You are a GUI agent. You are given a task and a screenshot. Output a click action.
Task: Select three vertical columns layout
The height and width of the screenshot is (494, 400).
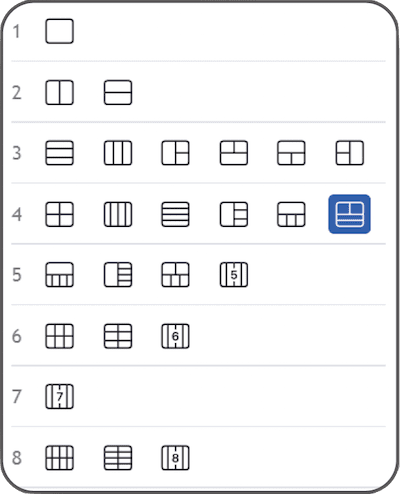(x=118, y=153)
